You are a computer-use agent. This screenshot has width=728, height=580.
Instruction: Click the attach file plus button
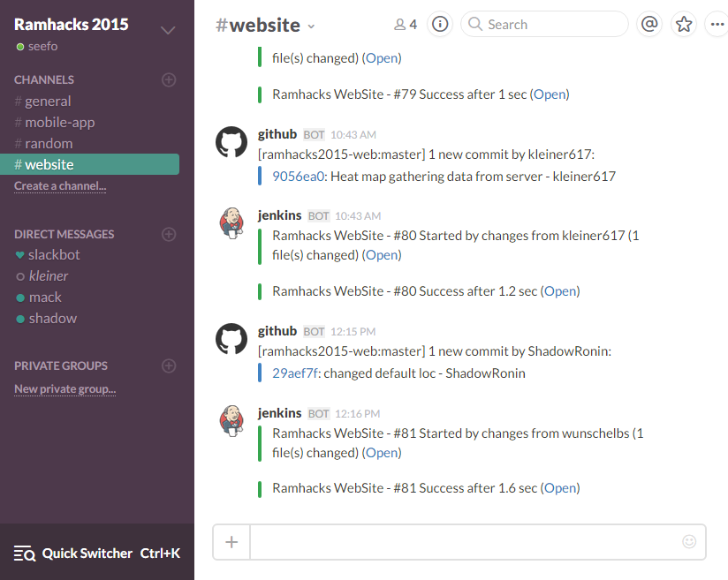(x=231, y=541)
